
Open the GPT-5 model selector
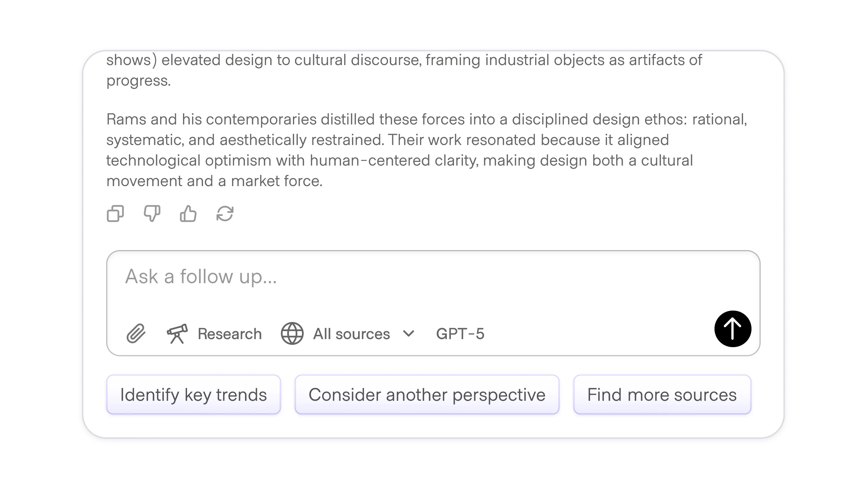pos(460,334)
